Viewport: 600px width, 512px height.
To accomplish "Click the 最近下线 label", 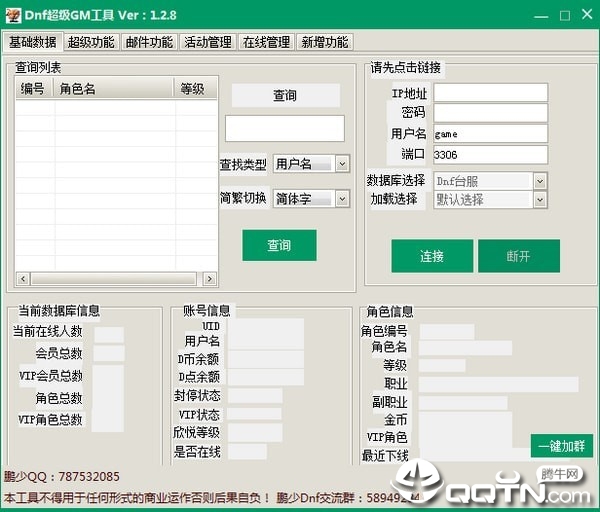I will point(385,455).
